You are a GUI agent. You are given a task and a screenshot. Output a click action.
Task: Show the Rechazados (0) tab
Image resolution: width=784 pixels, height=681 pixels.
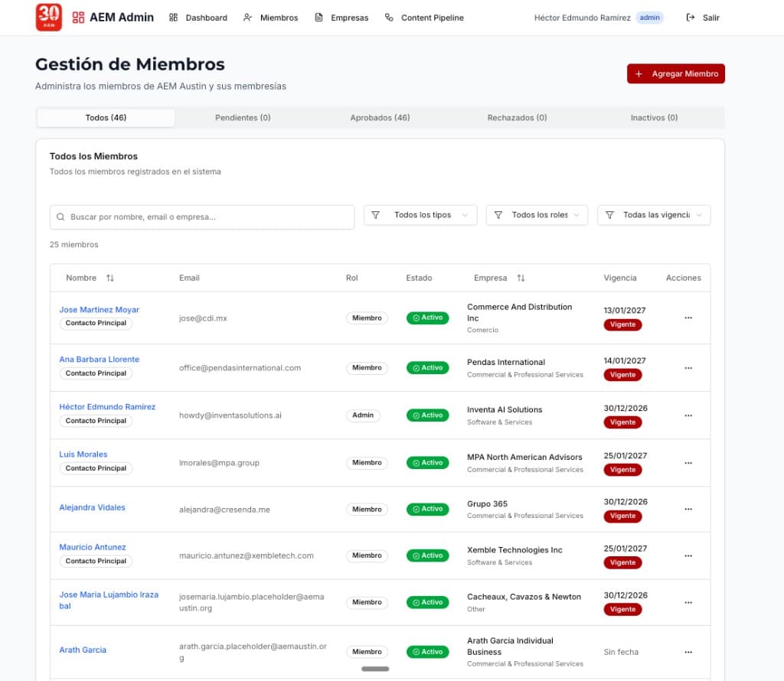(517, 118)
